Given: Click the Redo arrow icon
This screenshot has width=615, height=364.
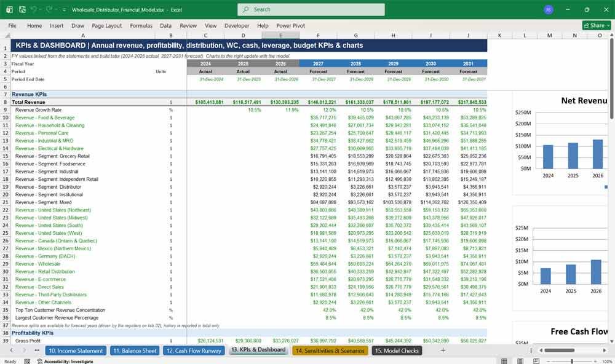Looking at the screenshot, I should click(x=49, y=9).
